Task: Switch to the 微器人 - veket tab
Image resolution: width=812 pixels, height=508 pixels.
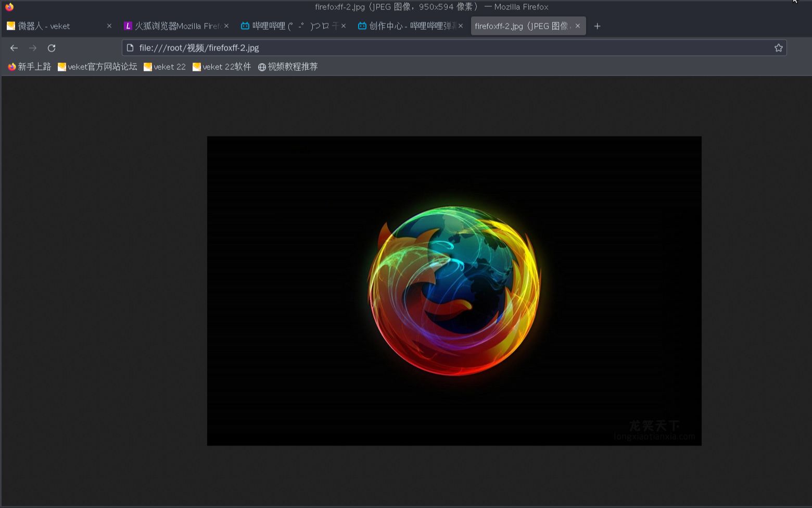Action: [58, 26]
